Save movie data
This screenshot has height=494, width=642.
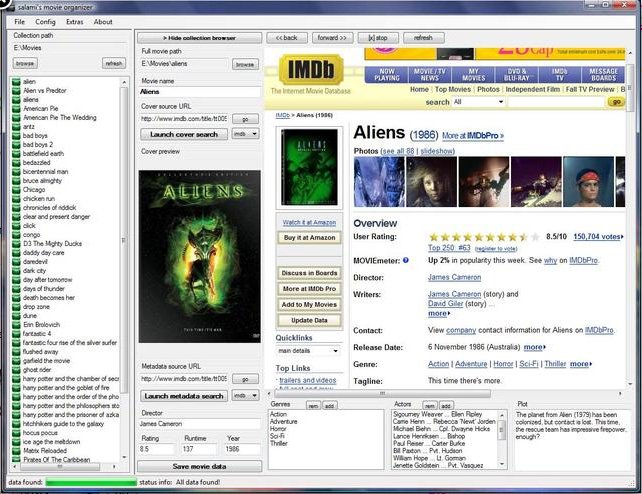199,467
